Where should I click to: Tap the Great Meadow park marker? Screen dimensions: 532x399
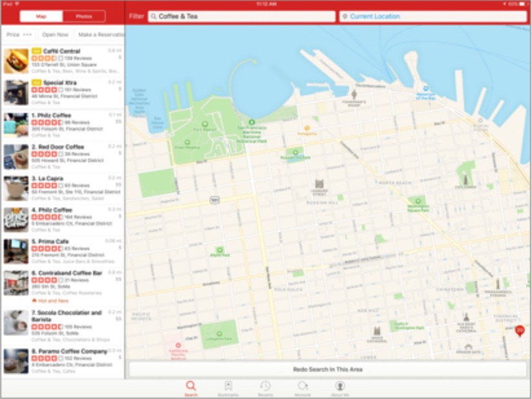pyautogui.click(x=187, y=142)
